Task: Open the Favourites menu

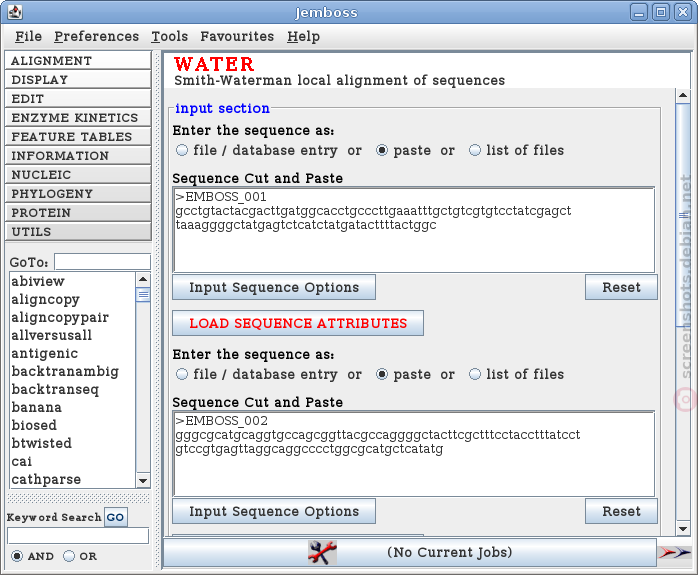Action: (237, 36)
